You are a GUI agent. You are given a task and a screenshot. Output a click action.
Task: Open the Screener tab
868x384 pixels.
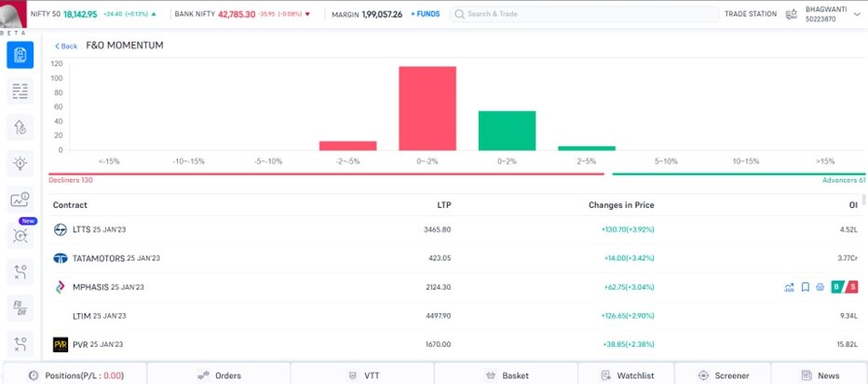[x=723, y=375]
